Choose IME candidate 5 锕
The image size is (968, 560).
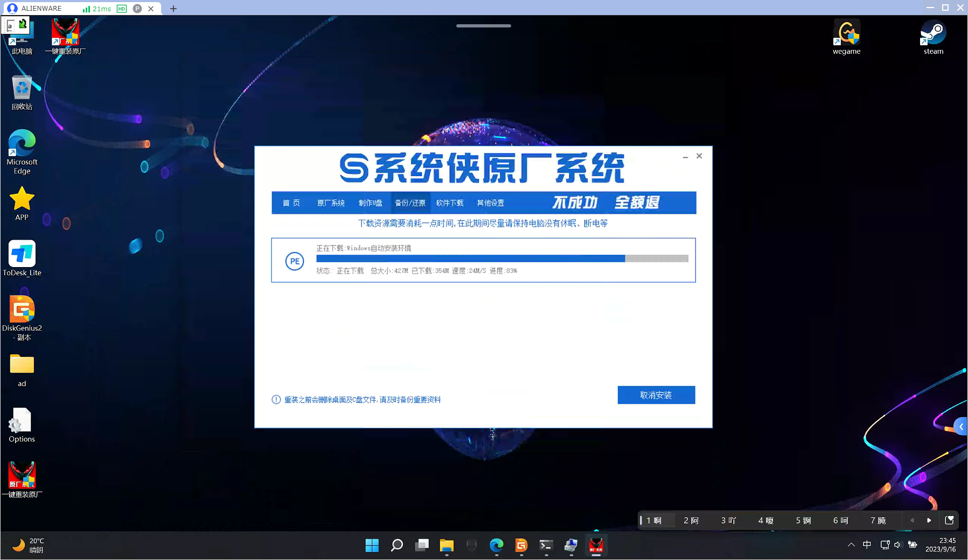[803, 520]
